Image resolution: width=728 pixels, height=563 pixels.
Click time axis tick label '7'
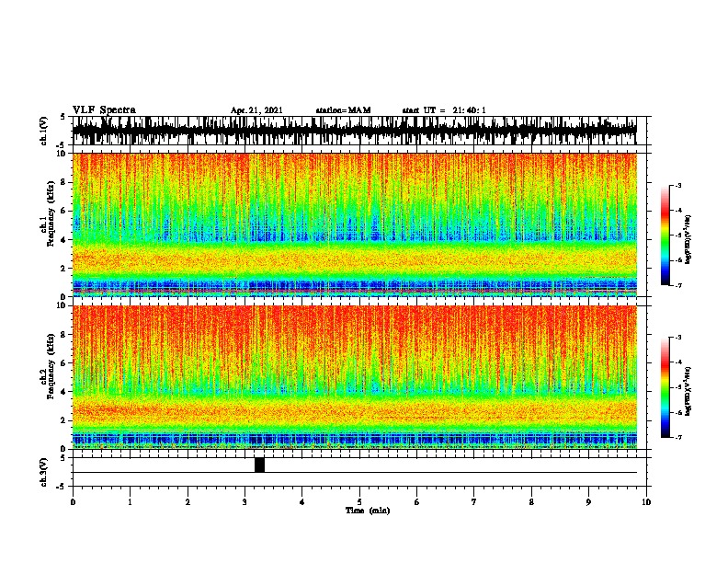(474, 502)
